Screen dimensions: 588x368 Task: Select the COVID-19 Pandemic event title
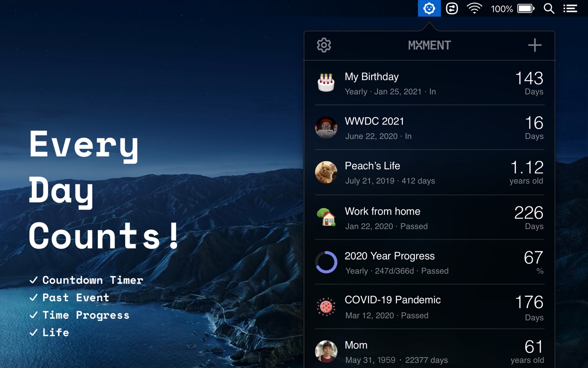[393, 300]
